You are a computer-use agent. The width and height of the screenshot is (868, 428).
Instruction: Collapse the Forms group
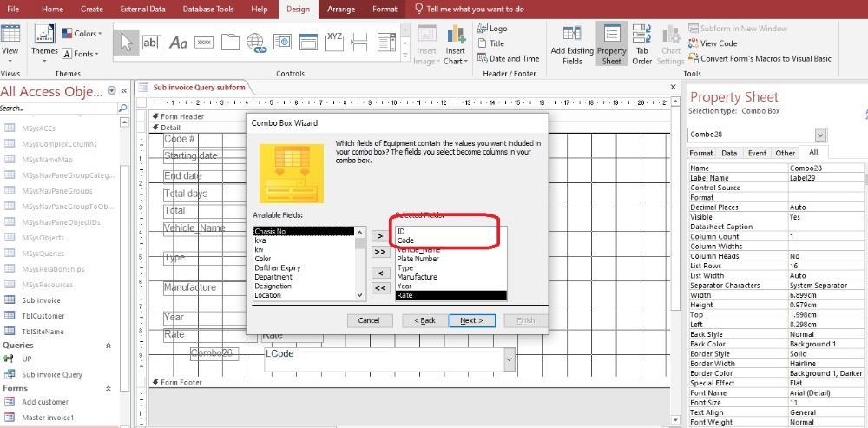click(x=108, y=388)
